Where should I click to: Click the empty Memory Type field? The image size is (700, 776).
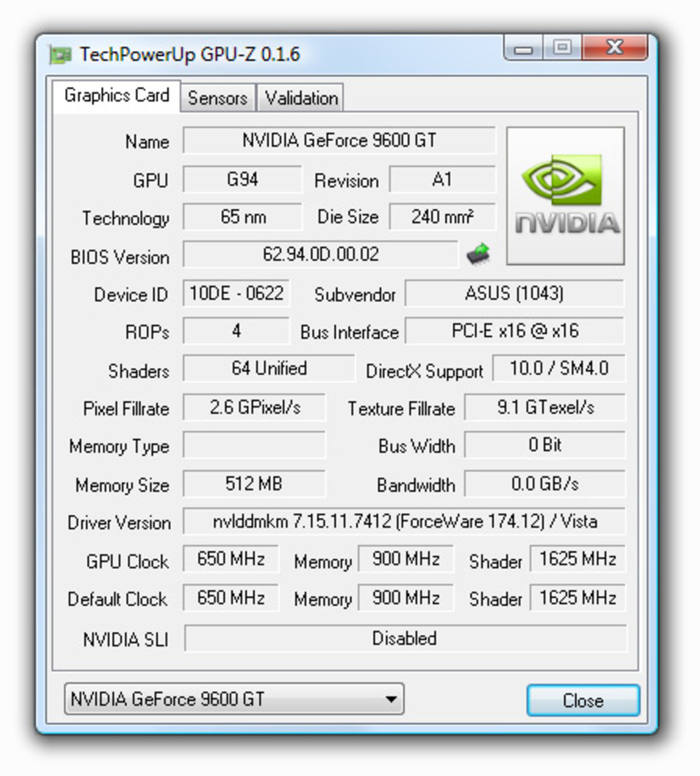click(x=254, y=445)
